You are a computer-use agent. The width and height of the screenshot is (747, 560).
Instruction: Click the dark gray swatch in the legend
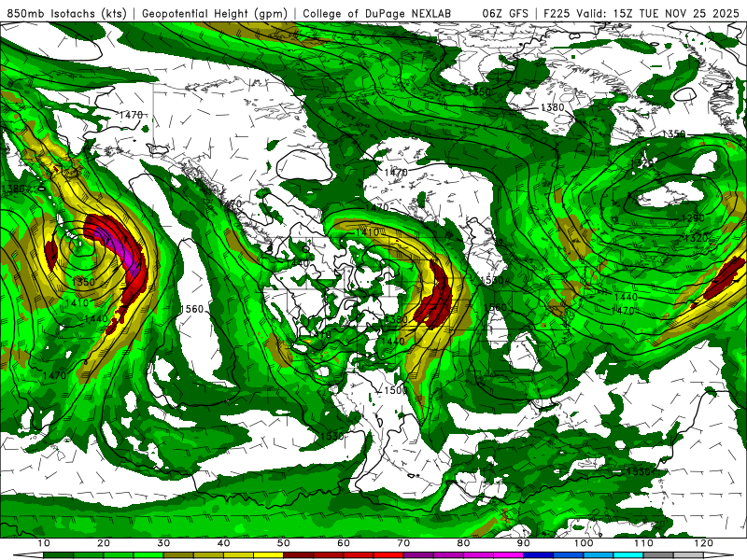pyautogui.click(x=658, y=555)
